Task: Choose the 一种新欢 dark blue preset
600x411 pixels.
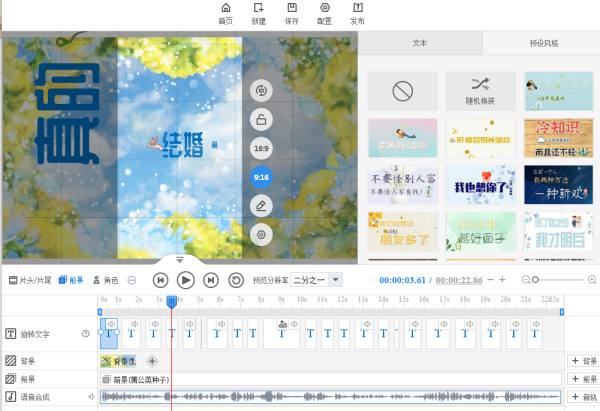Action: (558, 185)
